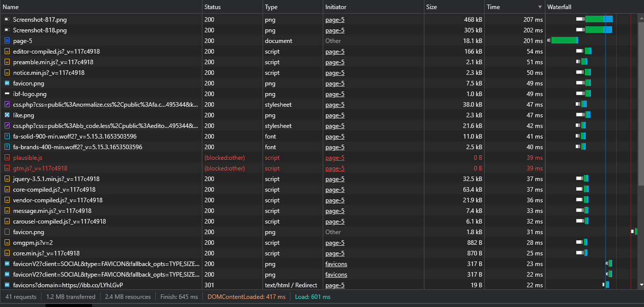Click the editor-compiled.js script icon
644x307 pixels.
click(7, 52)
